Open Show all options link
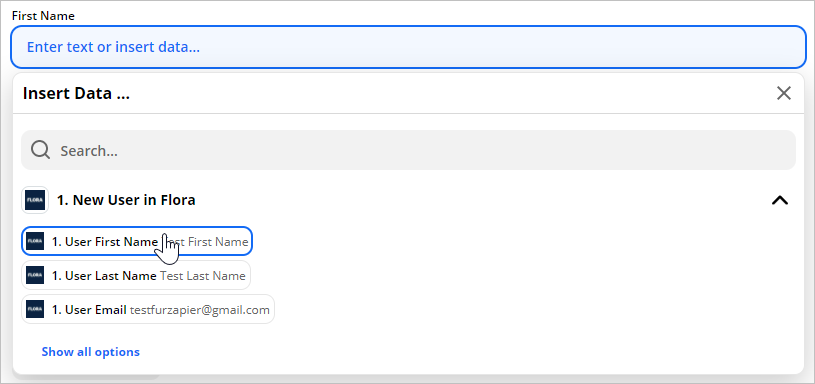Viewport: 815px width, 384px height. (x=90, y=352)
